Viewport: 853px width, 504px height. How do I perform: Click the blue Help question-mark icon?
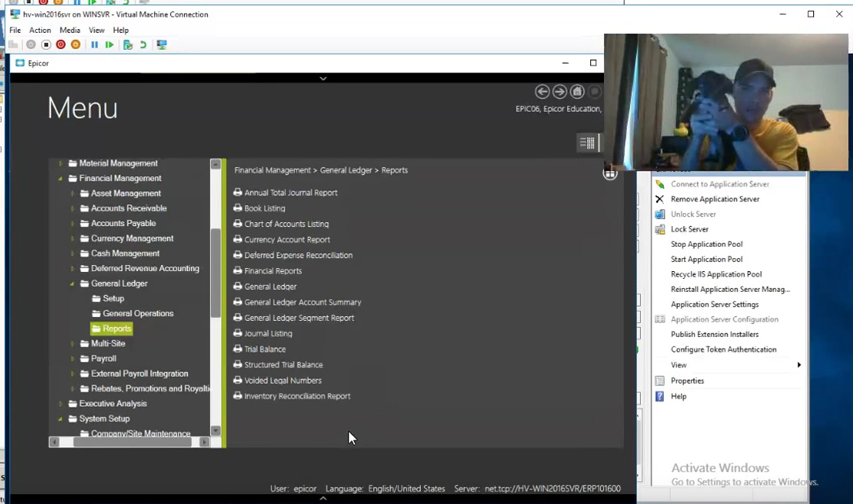660,396
